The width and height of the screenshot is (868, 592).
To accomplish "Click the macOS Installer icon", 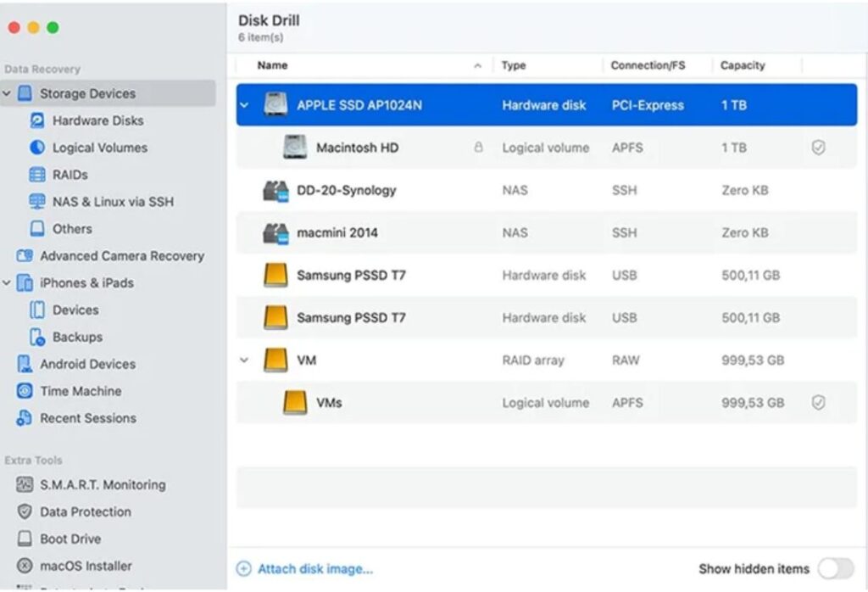I will [x=25, y=566].
